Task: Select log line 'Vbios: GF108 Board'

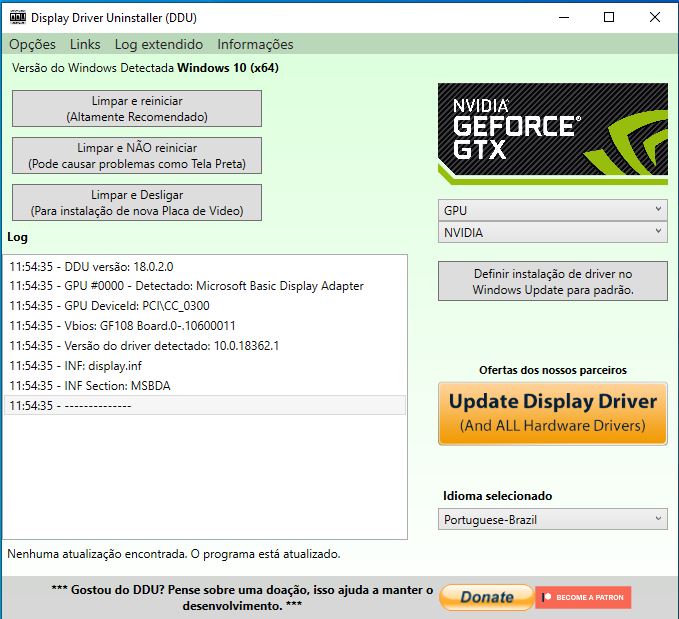Action: (x=205, y=326)
